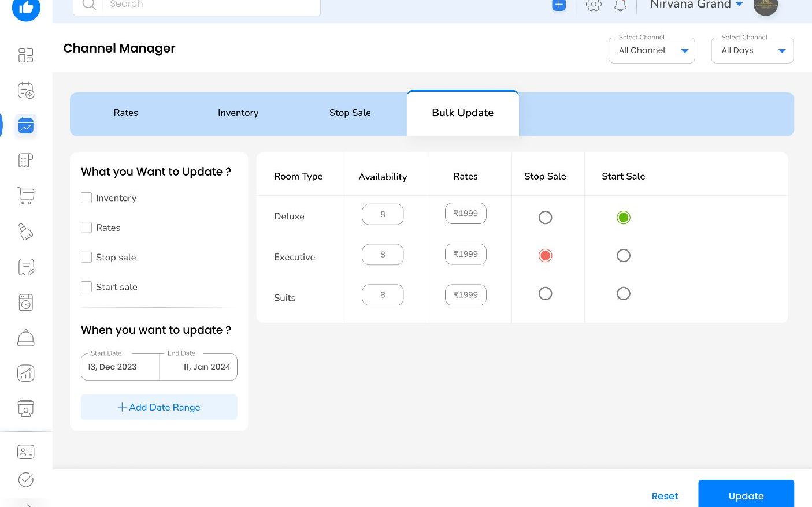The width and height of the screenshot is (812, 507).
Task: Click the shopping cart sidebar icon
Action: [x=26, y=196]
